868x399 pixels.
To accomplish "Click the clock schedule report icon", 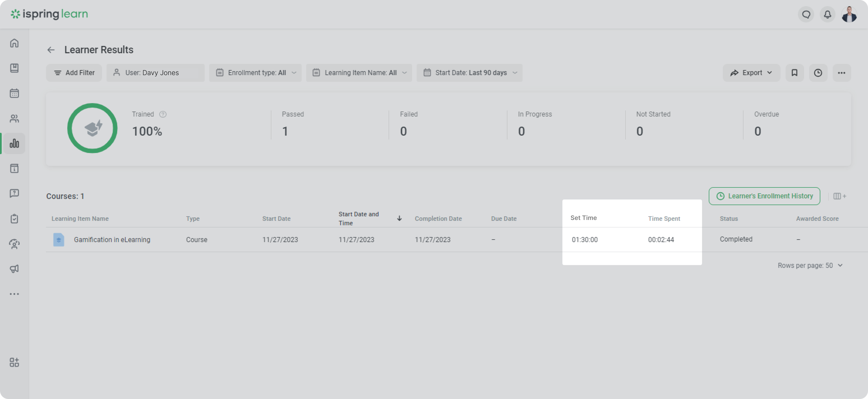I will tap(818, 73).
